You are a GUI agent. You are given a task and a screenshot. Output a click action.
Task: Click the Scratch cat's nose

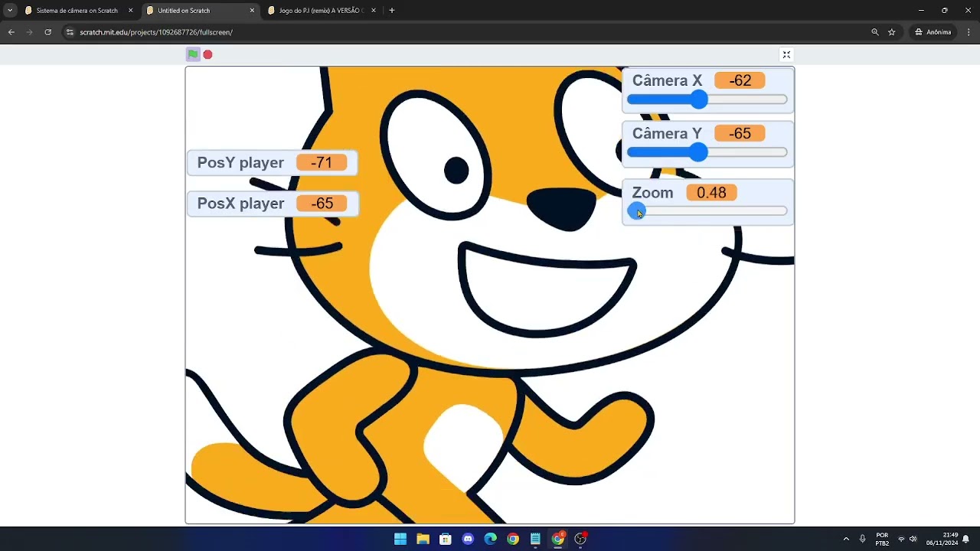pos(562,208)
